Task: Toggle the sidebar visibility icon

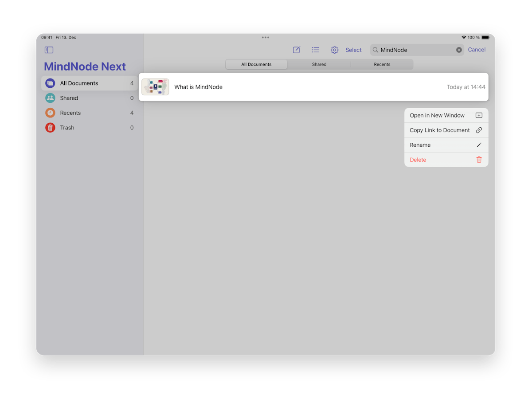Action: pyautogui.click(x=49, y=50)
